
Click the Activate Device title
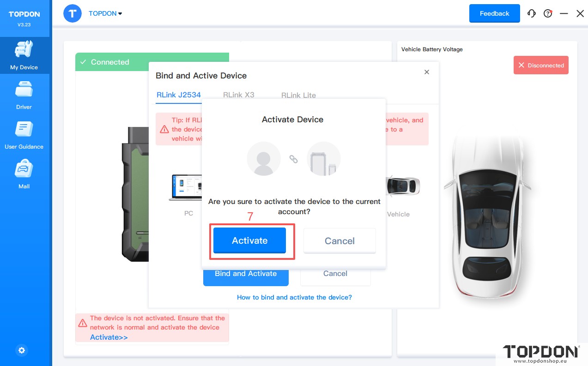coord(292,120)
